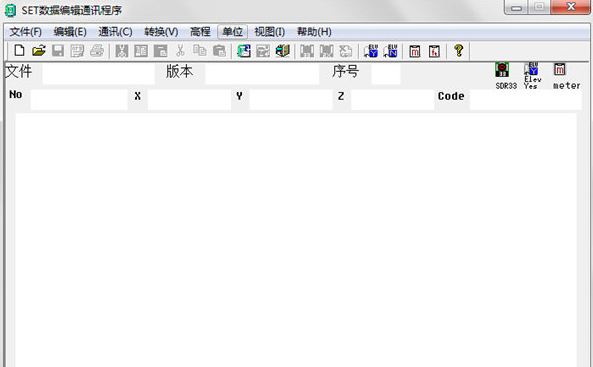Click the Y coordinate input field
This screenshot has width=593, height=367.
tap(291, 100)
